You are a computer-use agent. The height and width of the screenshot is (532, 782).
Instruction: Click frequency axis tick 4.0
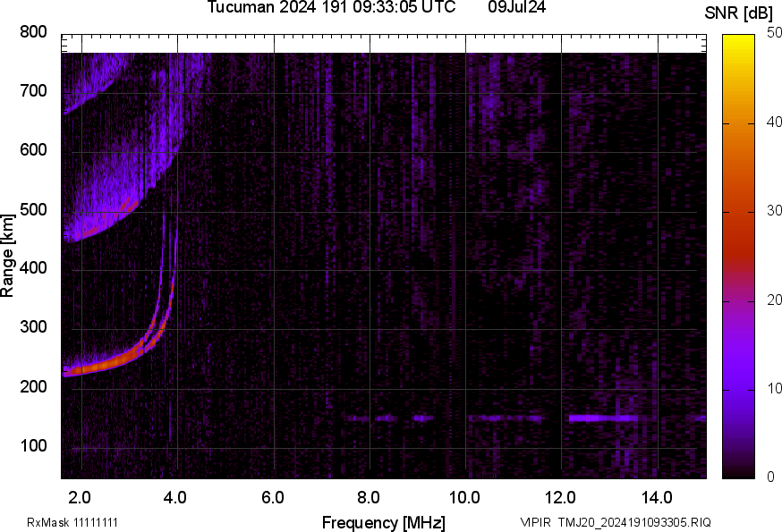(x=175, y=497)
